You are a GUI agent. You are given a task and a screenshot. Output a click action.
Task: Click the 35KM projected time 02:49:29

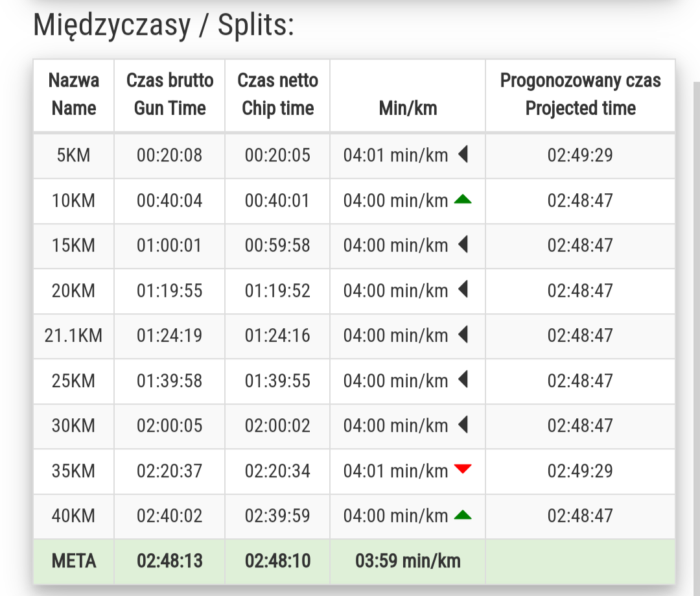(x=580, y=471)
